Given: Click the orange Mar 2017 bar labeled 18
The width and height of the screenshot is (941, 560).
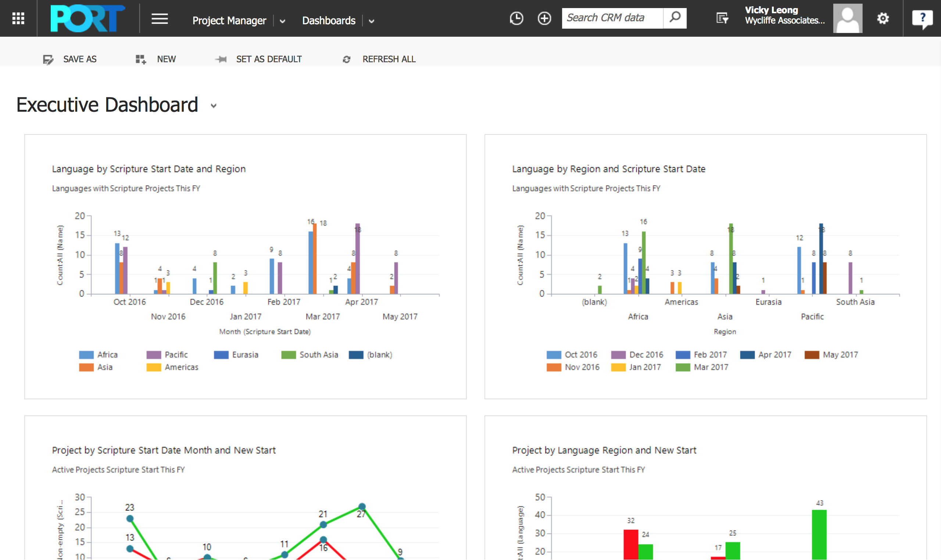Looking at the screenshot, I should point(315,259).
